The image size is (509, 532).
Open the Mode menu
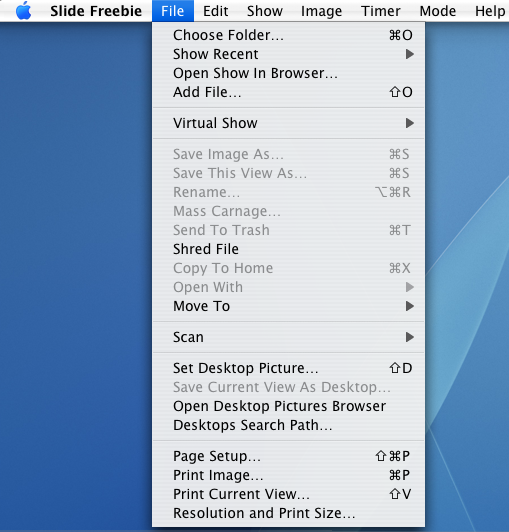(437, 11)
